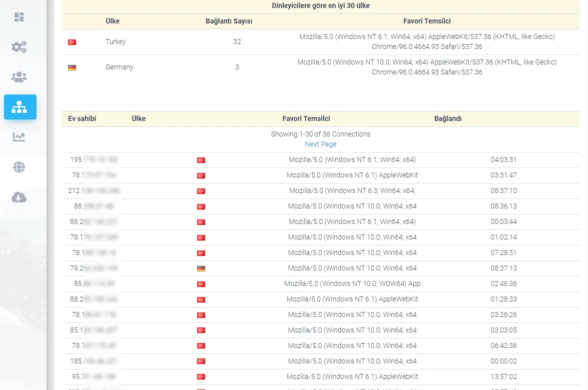This screenshot has height=390, width=588.
Task: Open the dashboard grid icon in sidebar
Action: [x=19, y=17]
